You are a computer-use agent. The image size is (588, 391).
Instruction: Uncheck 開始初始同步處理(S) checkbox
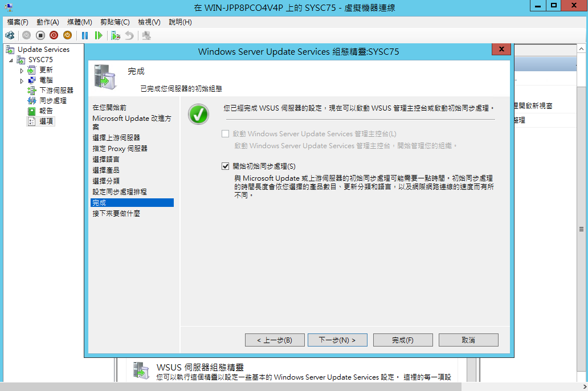226,166
